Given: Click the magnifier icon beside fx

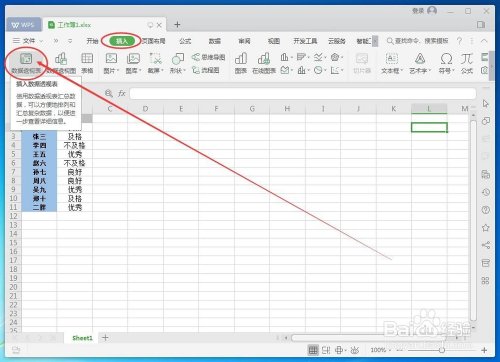Looking at the screenshot, I should pyautogui.click(x=109, y=93).
